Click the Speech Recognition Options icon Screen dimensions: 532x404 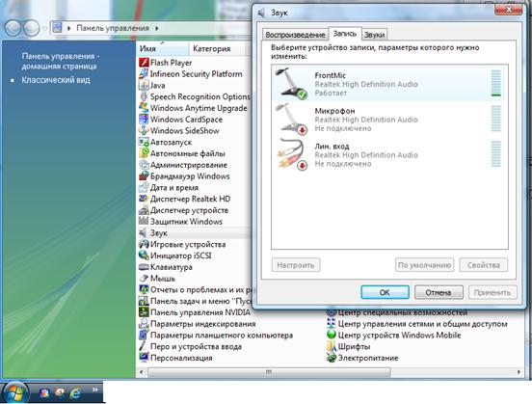[x=144, y=96]
